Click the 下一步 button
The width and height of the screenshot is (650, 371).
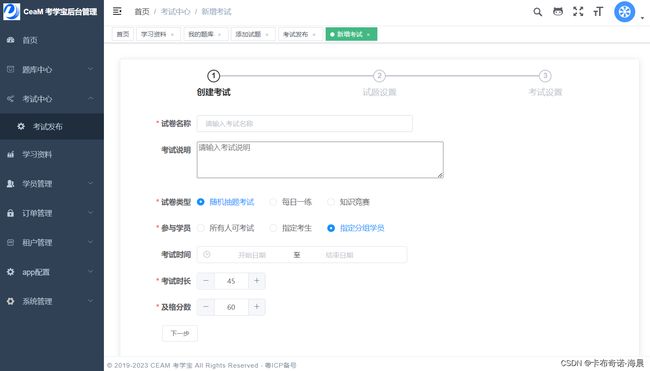180,333
